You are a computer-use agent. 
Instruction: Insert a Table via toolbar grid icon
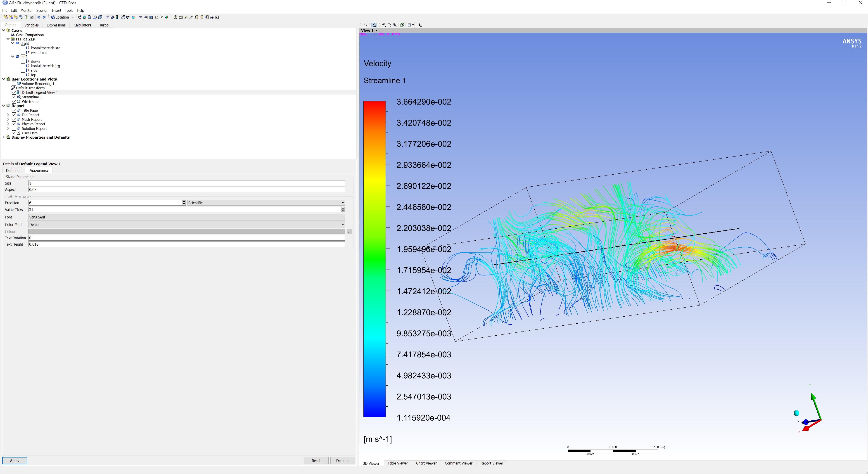[151, 17]
